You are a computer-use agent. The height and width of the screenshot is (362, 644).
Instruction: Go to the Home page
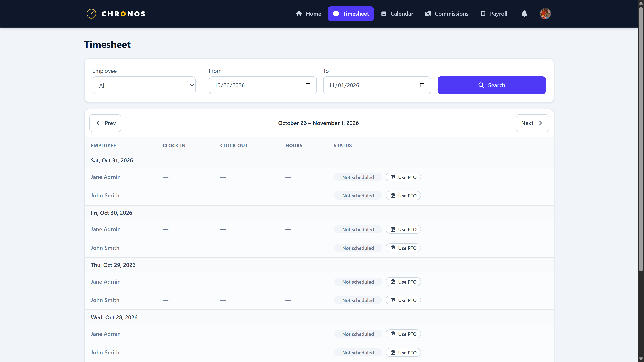(309, 14)
